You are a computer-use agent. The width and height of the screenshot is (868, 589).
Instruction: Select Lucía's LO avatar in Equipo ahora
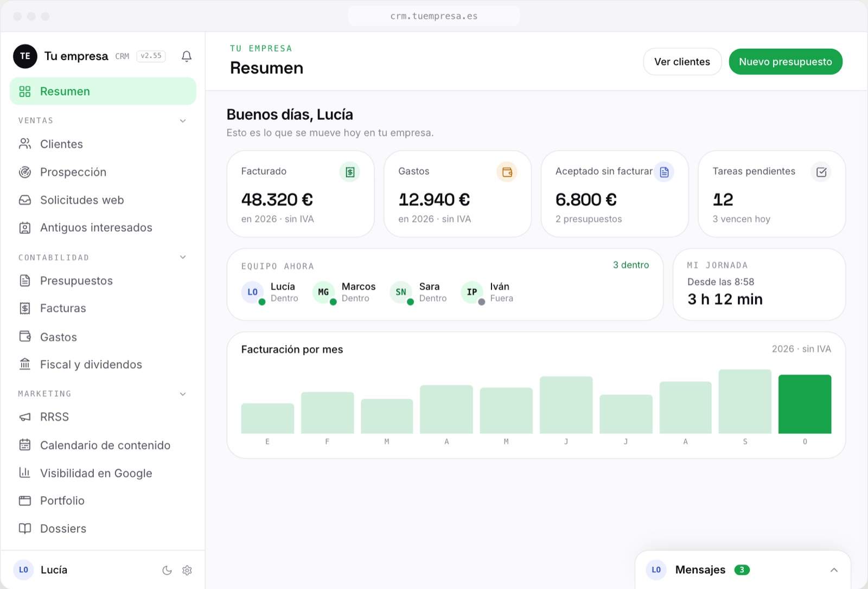252,292
